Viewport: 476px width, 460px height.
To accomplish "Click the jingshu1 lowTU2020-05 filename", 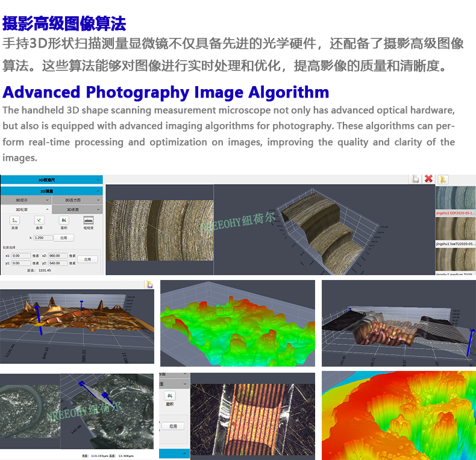I will (x=455, y=244).
